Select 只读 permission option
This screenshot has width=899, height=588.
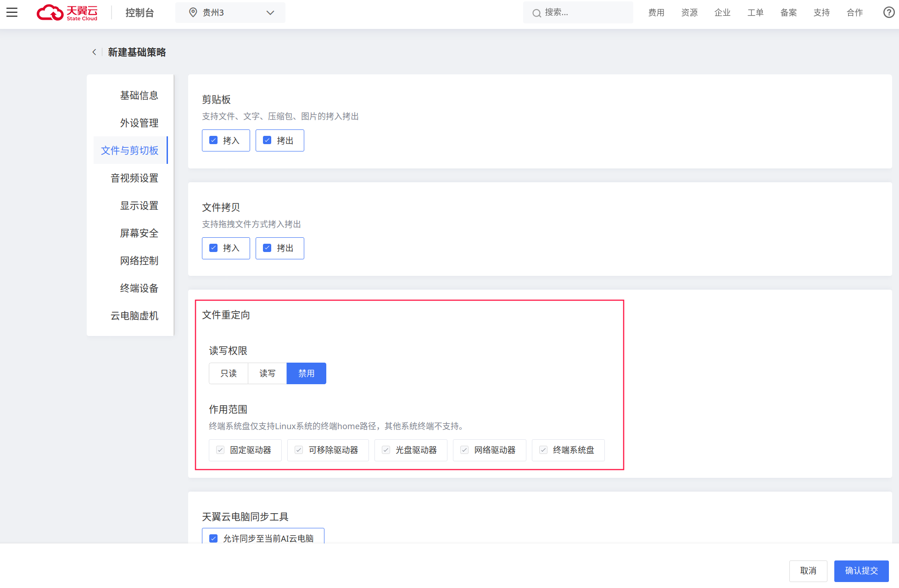click(x=229, y=373)
